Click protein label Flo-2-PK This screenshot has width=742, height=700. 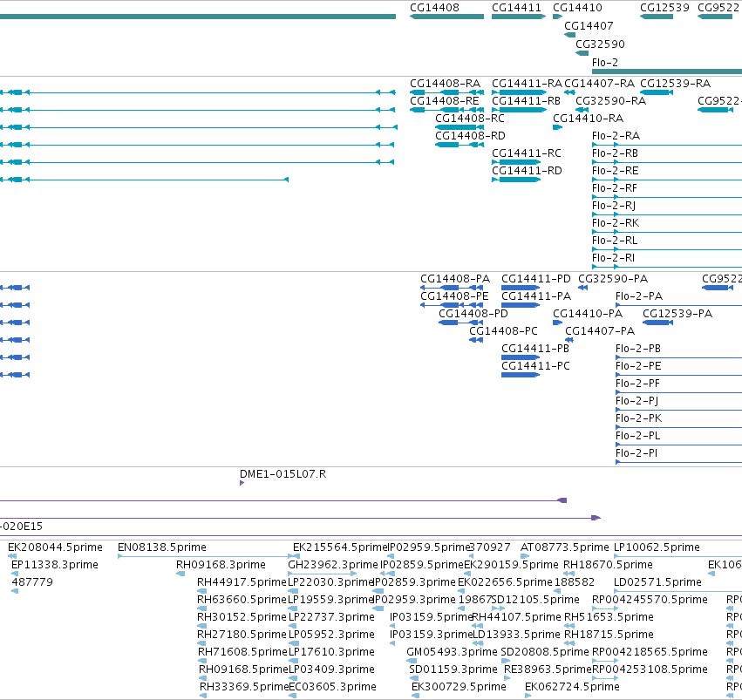(x=638, y=418)
